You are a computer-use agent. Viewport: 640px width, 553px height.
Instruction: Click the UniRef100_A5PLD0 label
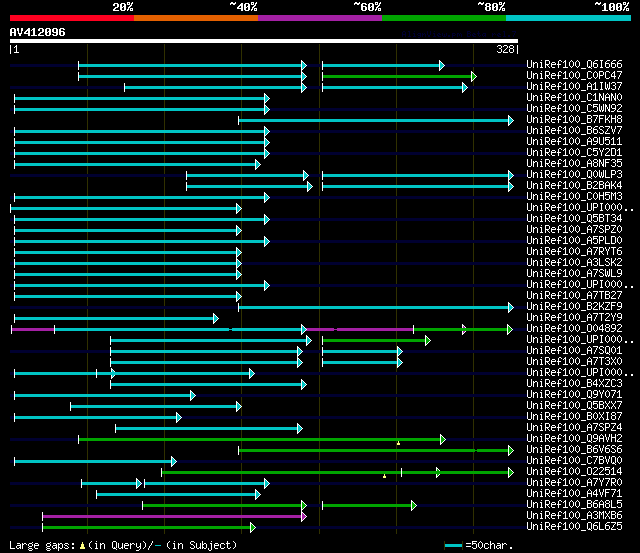574,241
